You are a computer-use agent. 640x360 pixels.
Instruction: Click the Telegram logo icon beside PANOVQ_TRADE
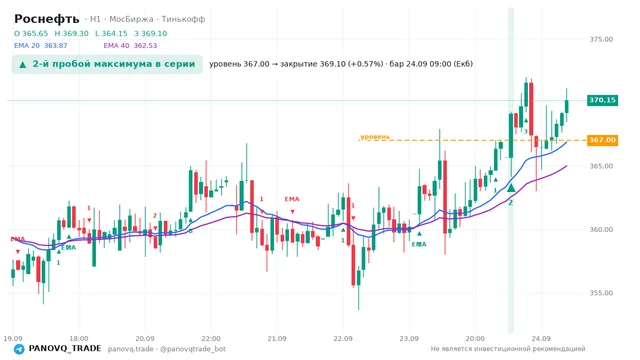(19, 349)
